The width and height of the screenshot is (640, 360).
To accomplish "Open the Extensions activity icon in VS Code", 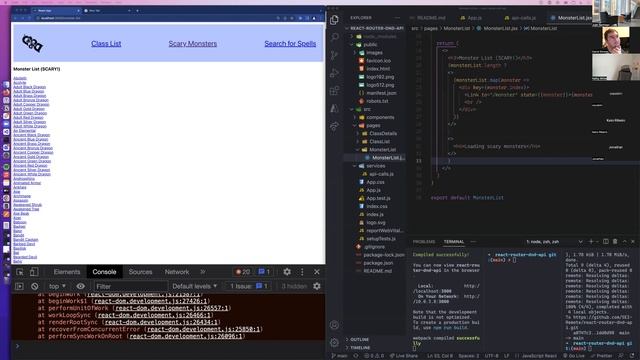I will (334, 91).
